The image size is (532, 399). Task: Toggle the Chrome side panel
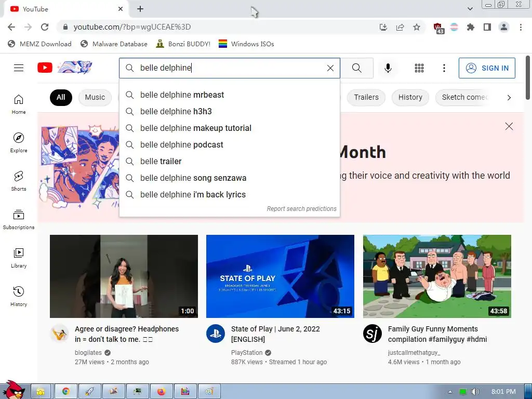[x=487, y=27]
